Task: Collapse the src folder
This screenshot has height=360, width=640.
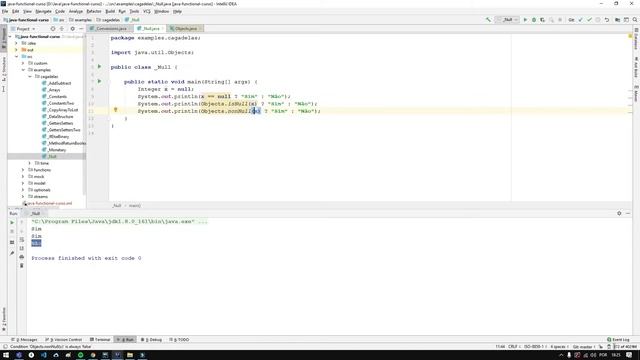Action: [17, 56]
